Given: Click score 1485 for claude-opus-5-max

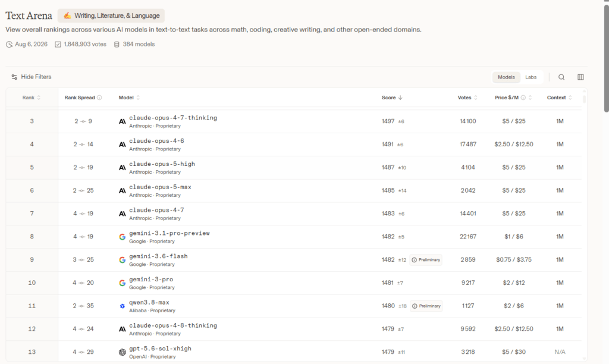Looking at the screenshot, I should click(388, 190).
